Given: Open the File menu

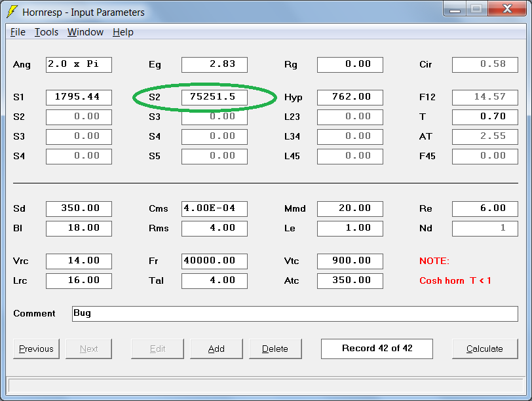Looking at the screenshot, I should [18, 32].
